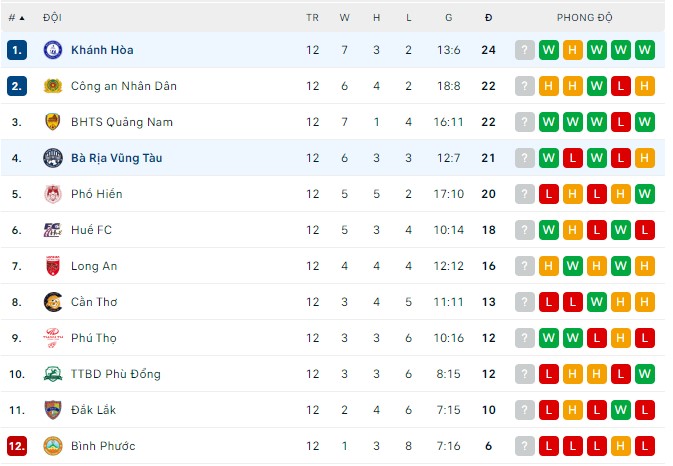673x466 pixels.
Task: Click the Khánh Hòa team crest icon
Action: (x=52, y=50)
